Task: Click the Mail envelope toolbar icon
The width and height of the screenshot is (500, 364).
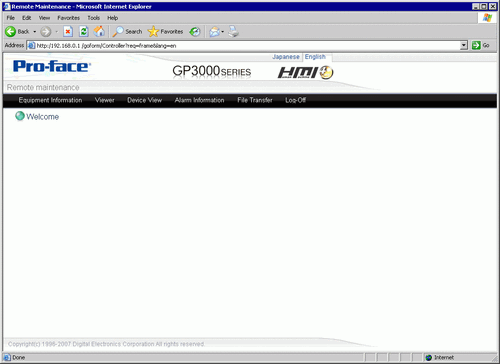Action: pos(214,32)
